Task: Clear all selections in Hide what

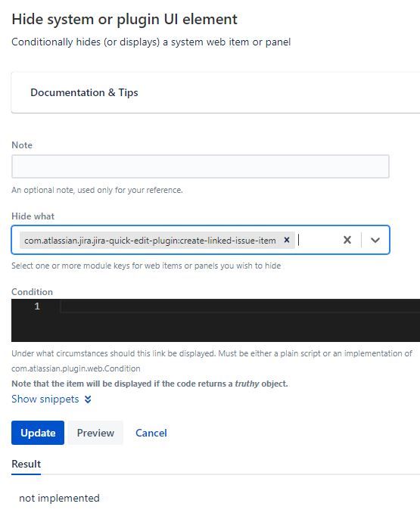Action: click(347, 240)
